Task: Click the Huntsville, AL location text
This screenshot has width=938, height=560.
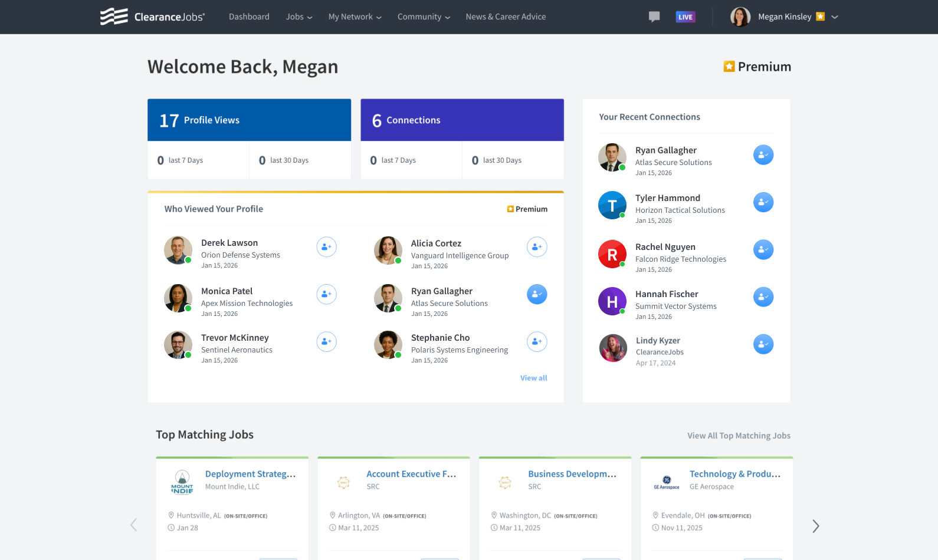Action: pos(199,516)
